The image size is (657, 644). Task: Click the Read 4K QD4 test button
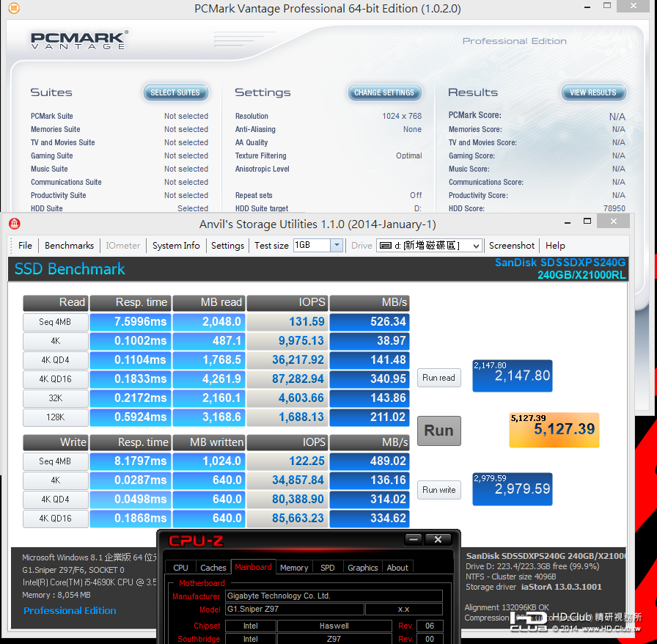[55, 360]
